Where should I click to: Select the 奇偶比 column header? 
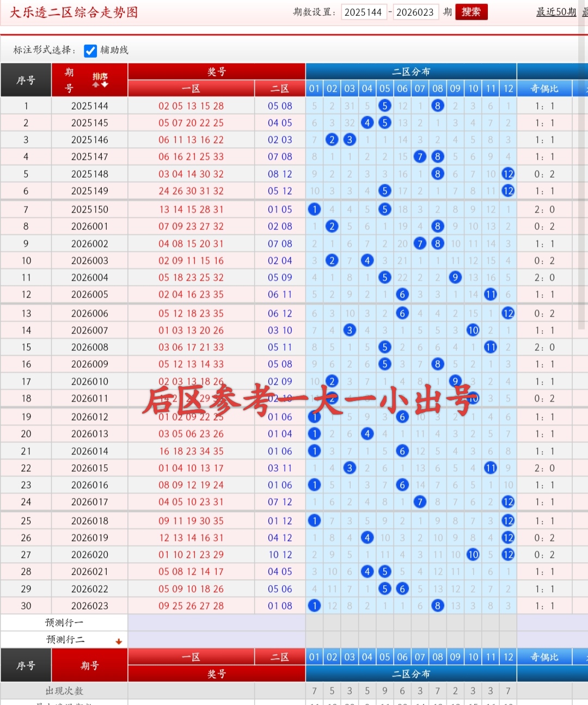(x=544, y=88)
